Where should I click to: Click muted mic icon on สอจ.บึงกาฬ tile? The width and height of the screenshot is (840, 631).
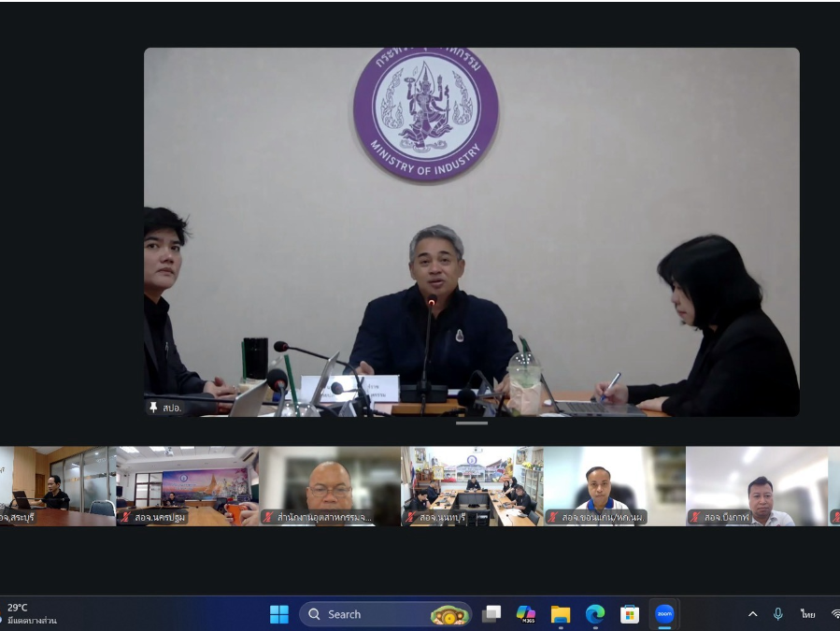click(695, 517)
